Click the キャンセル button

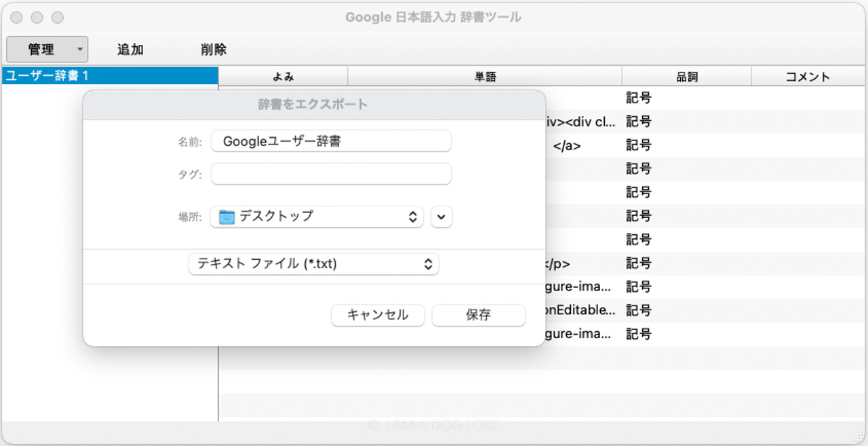pyautogui.click(x=378, y=315)
